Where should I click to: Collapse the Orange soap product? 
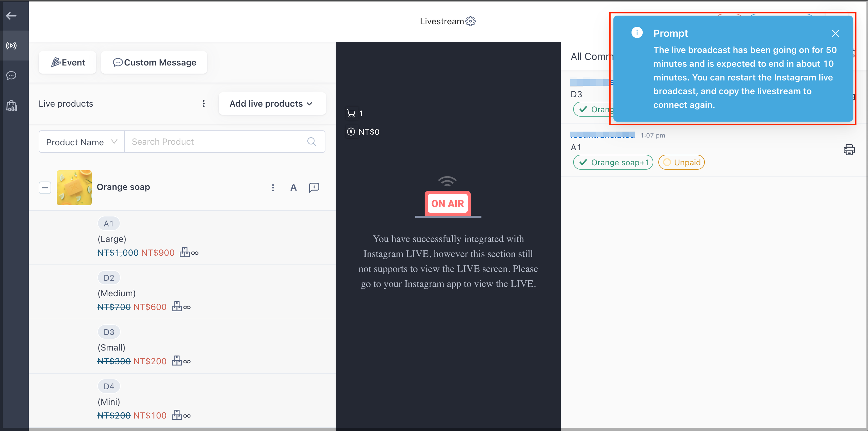point(45,187)
